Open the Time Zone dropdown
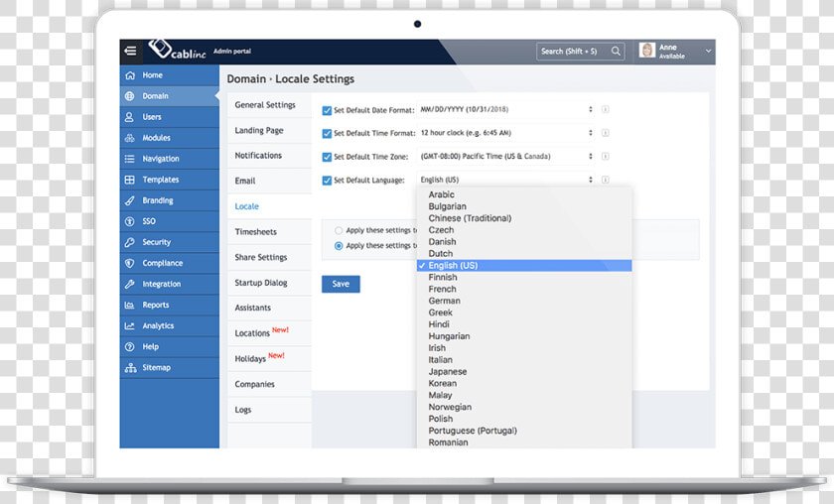 506,157
